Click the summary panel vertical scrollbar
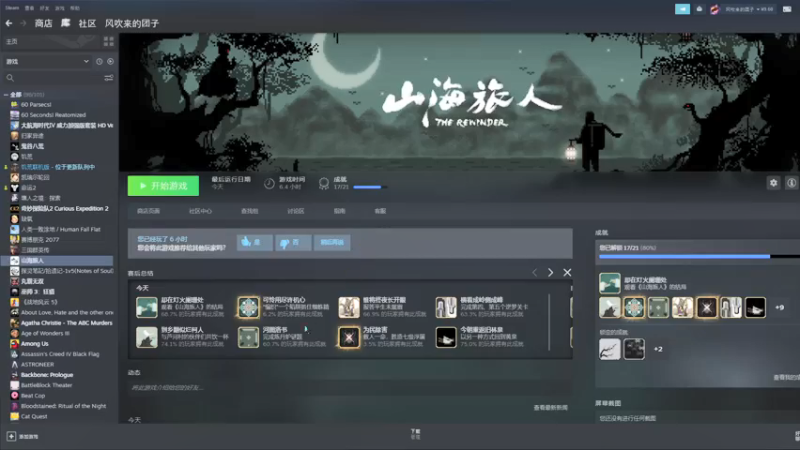This screenshot has height=450, width=800. (x=549, y=322)
